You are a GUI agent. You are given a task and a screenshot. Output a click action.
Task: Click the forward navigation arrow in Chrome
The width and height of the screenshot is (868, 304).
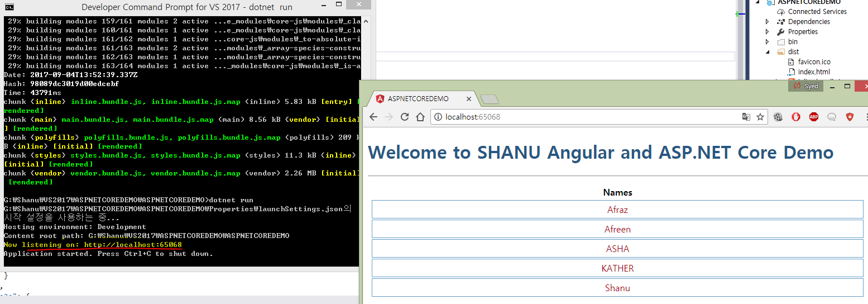pyautogui.click(x=390, y=117)
